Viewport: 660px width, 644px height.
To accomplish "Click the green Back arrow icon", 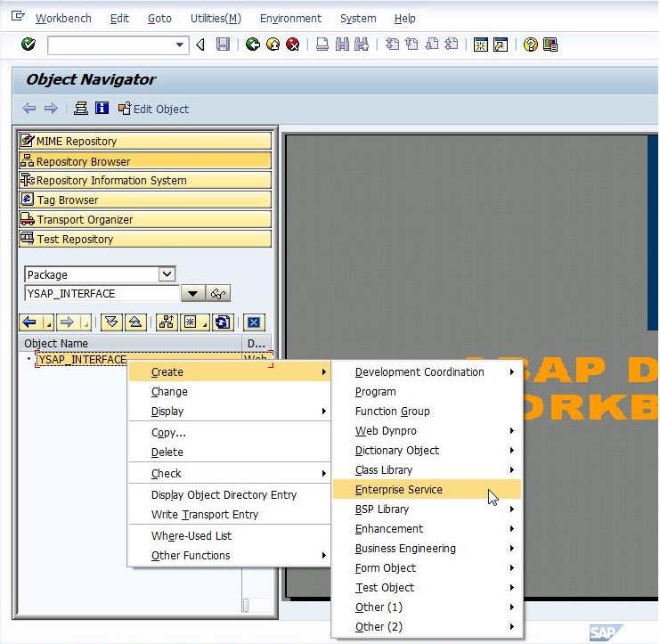I will coord(253,45).
